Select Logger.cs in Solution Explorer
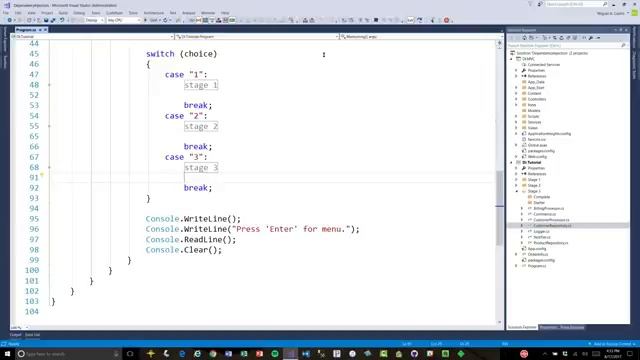Image resolution: width=640 pixels, height=360 pixels. point(541,231)
